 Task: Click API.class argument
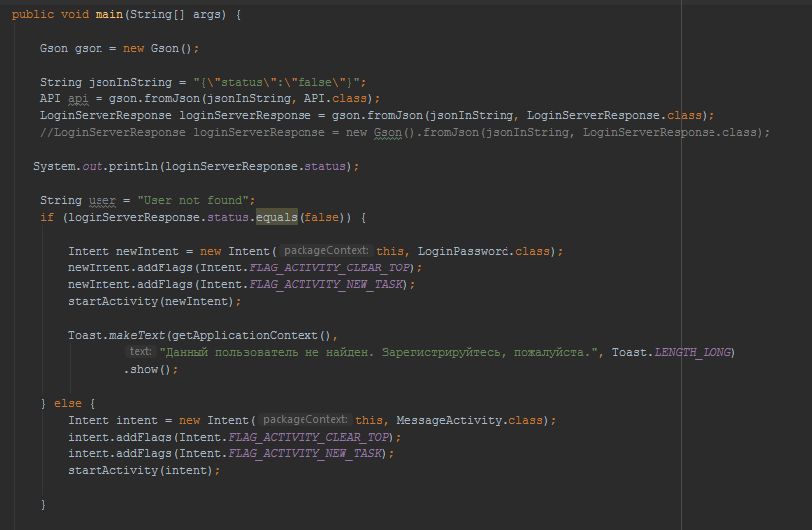coord(335,98)
